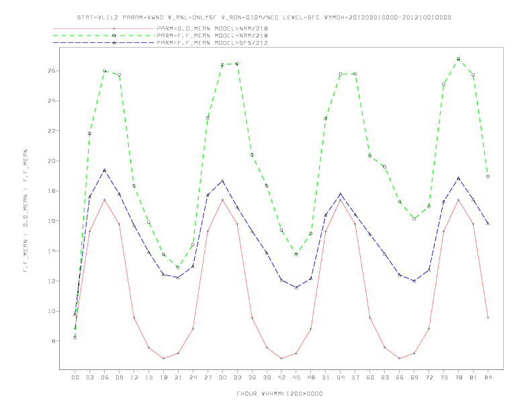Viewport: 532px width, 411px height.
Task: Click the blue dashed legend line sample
Action: pos(104,43)
